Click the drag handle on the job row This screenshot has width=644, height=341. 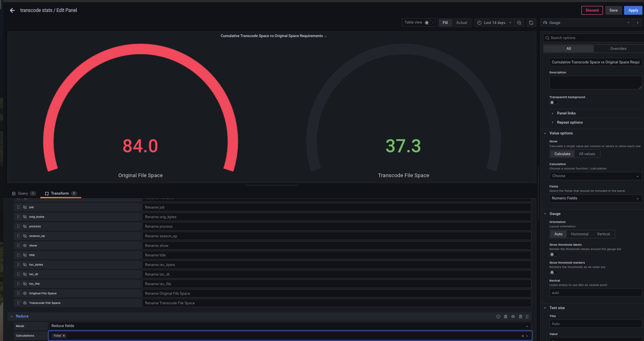tap(18, 207)
